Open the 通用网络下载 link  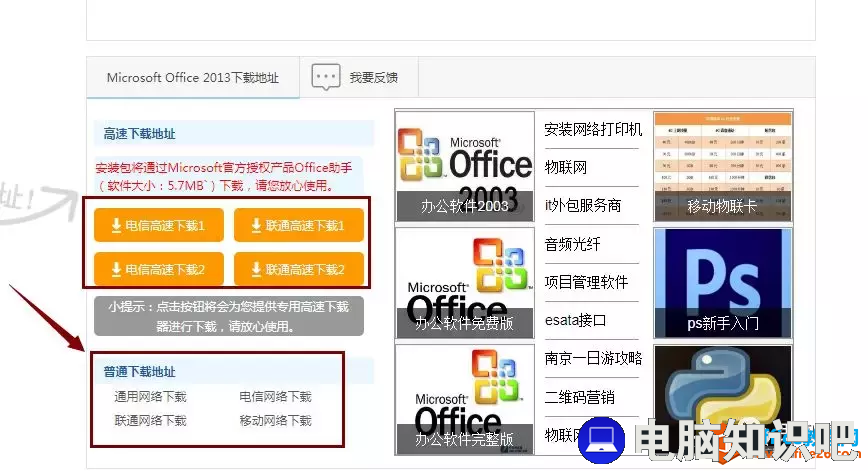coord(150,397)
